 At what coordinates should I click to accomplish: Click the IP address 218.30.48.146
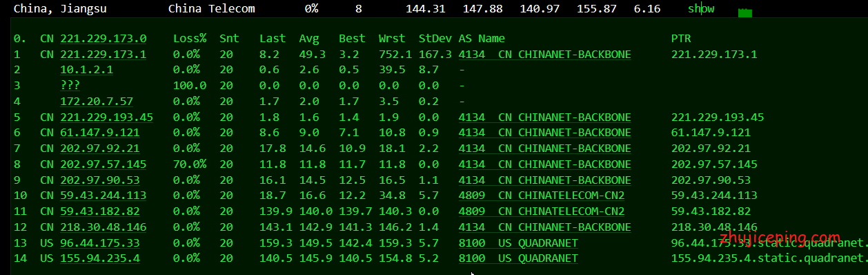(103, 227)
